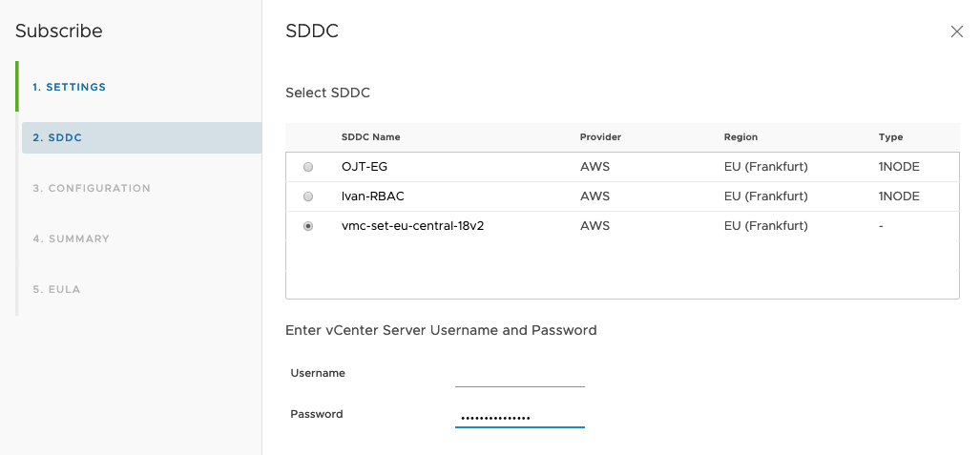Choose the Ivan-RBAC radio button
The height and width of the screenshot is (455, 980).
[307, 196]
